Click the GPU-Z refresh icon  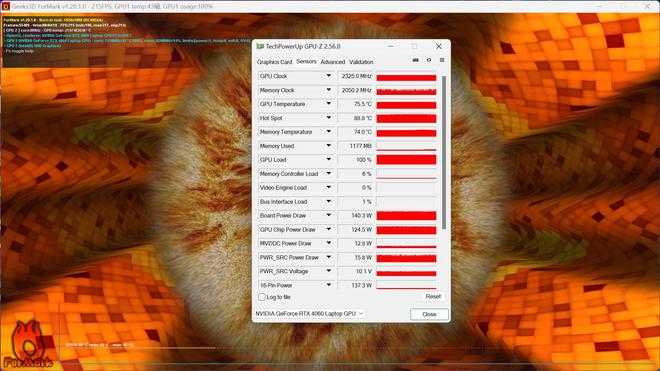pos(429,60)
